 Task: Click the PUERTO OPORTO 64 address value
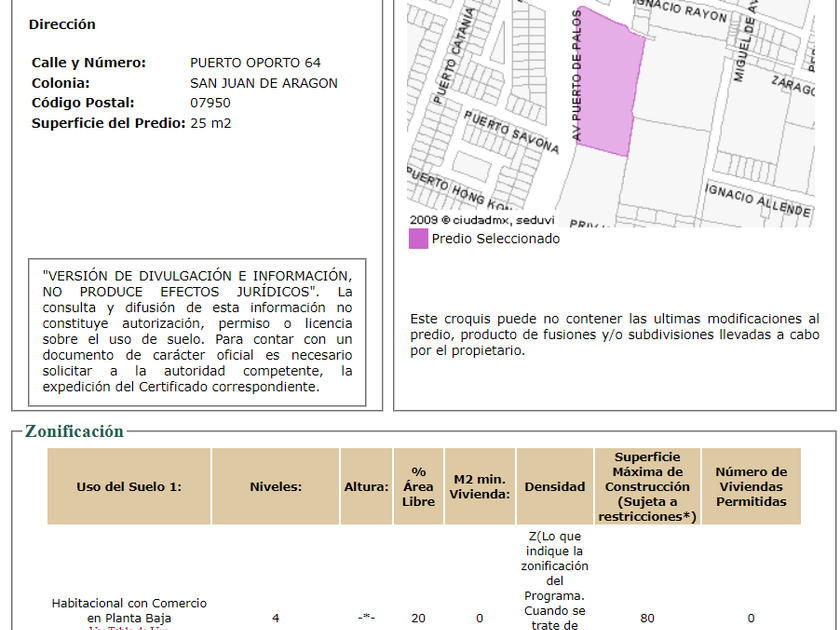click(255, 63)
